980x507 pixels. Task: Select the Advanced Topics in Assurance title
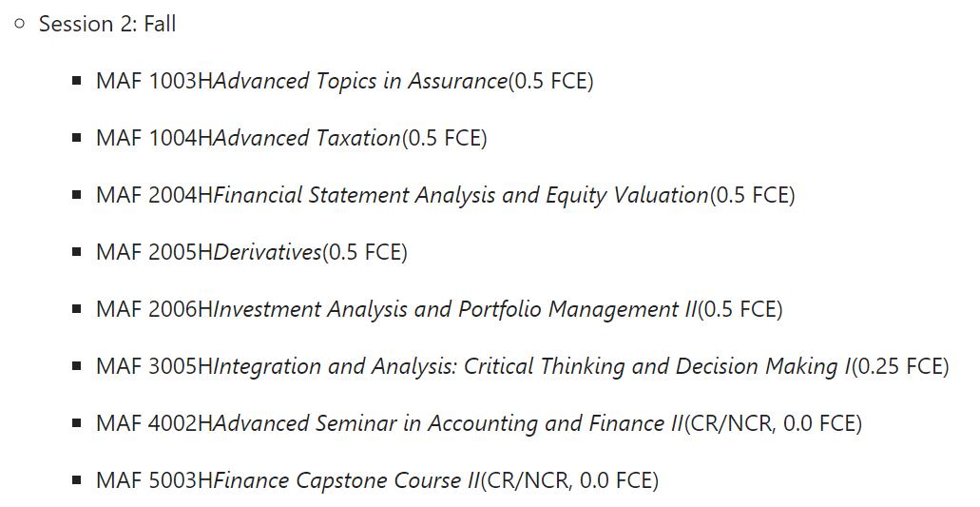tap(360, 81)
